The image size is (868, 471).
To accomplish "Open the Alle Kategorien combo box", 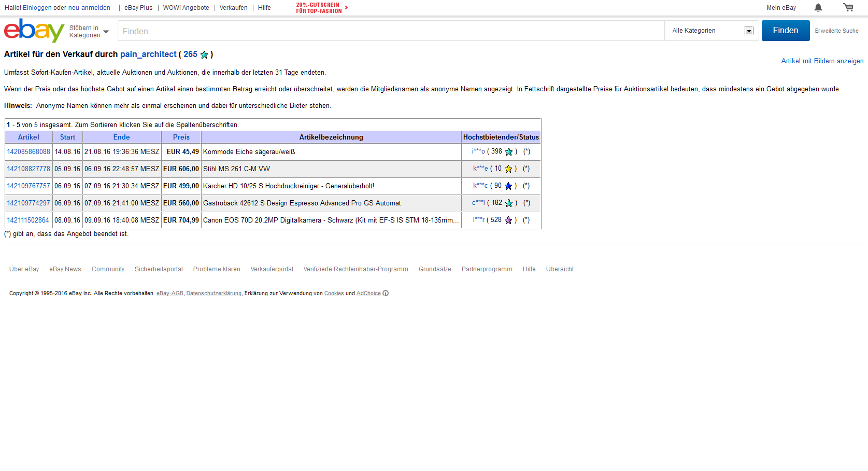I will point(712,31).
